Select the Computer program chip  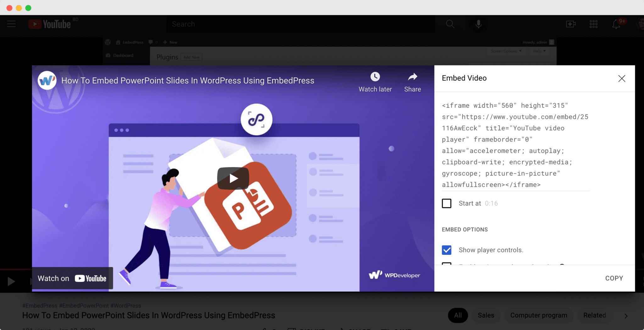[x=539, y=315]
